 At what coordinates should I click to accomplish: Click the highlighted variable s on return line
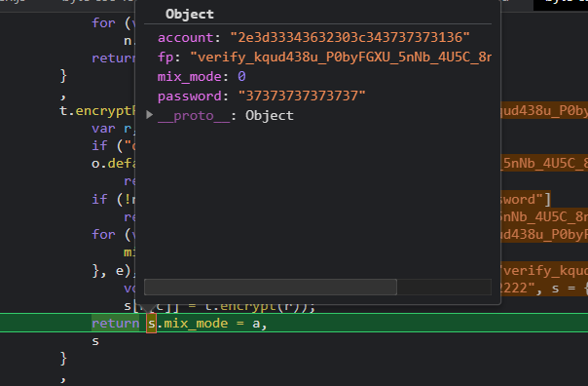pos(151,324)
